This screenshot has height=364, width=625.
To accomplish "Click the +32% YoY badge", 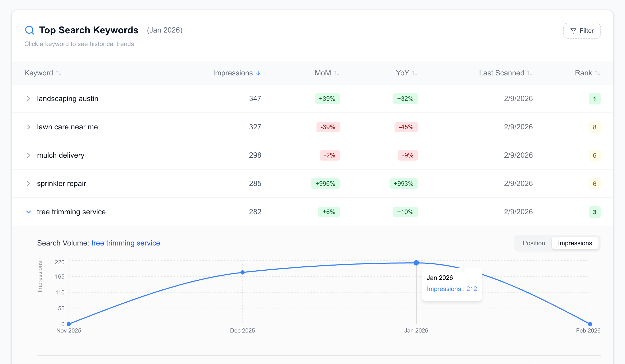I will tap(405, 99).
